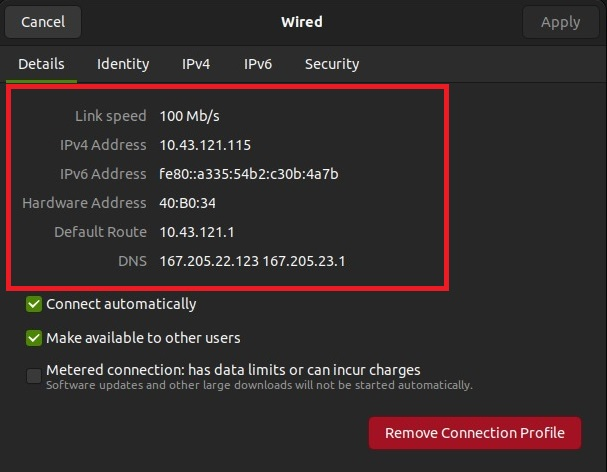
Task: Click the Connect automatically label text
Action: [x=121, y=304]
